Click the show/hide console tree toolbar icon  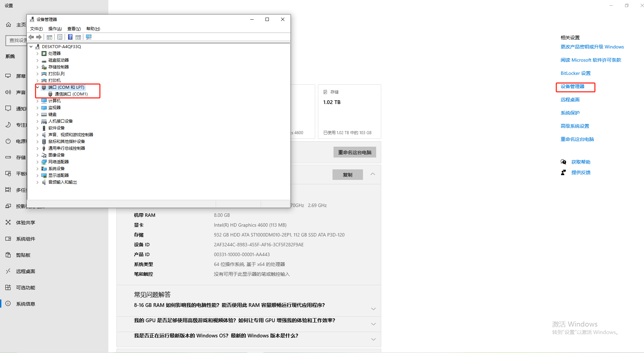49,37
